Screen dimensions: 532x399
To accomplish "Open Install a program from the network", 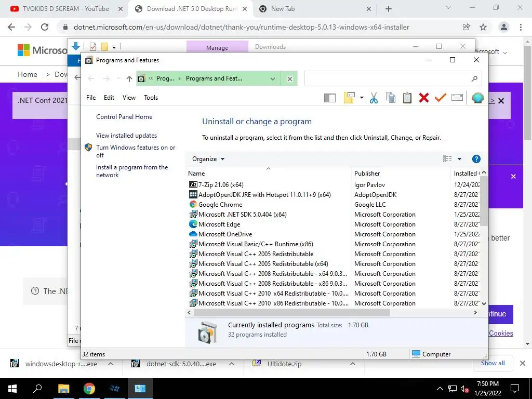I will coord(132,171).
